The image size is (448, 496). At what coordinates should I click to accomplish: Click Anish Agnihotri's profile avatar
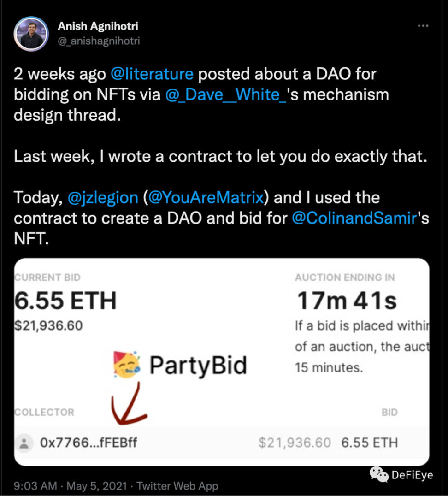click(32, 34)
